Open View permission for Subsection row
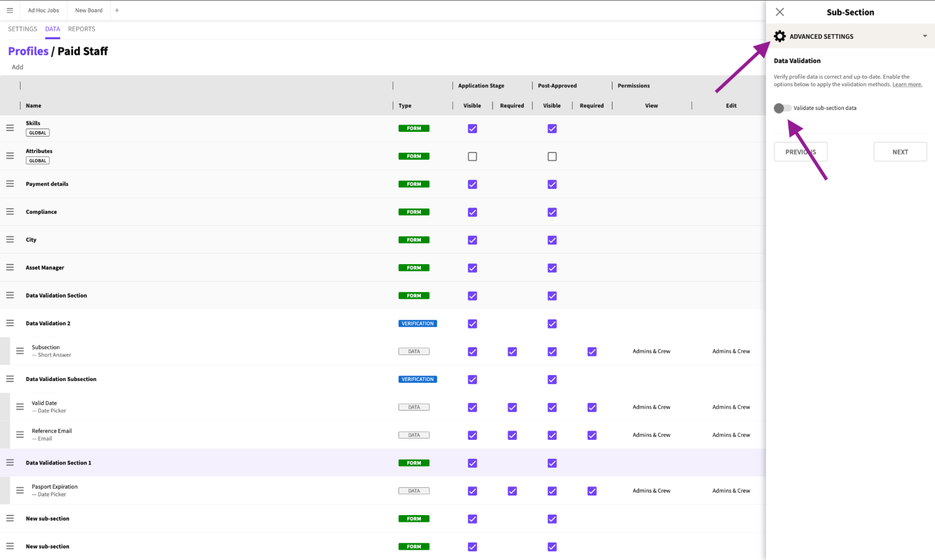The width and height of the screenshot is (935, 560). [651, 351]
